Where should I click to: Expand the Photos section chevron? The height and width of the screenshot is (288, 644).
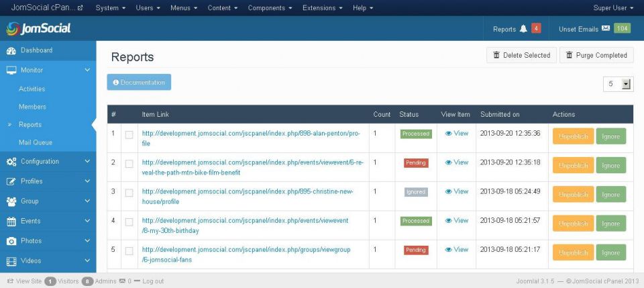87,241
